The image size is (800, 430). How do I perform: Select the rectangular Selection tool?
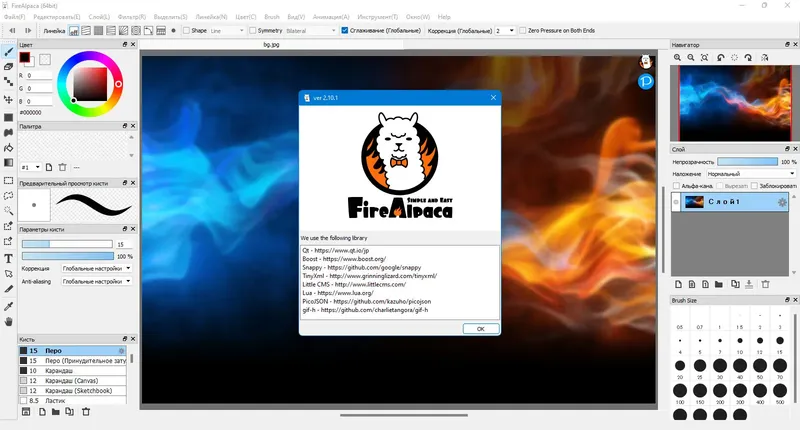click(x=8, y=181)
